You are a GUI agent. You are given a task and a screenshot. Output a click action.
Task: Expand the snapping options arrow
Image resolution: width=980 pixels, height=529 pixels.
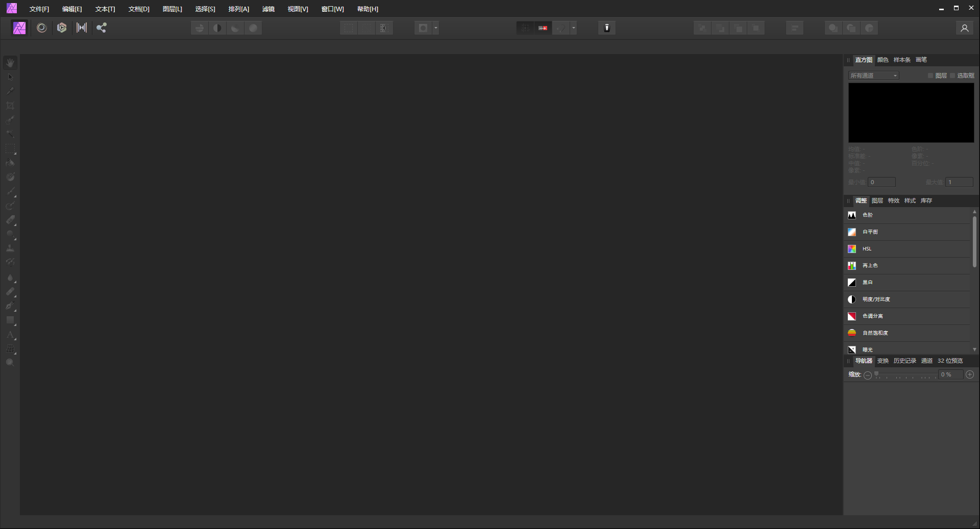point(574,28)
